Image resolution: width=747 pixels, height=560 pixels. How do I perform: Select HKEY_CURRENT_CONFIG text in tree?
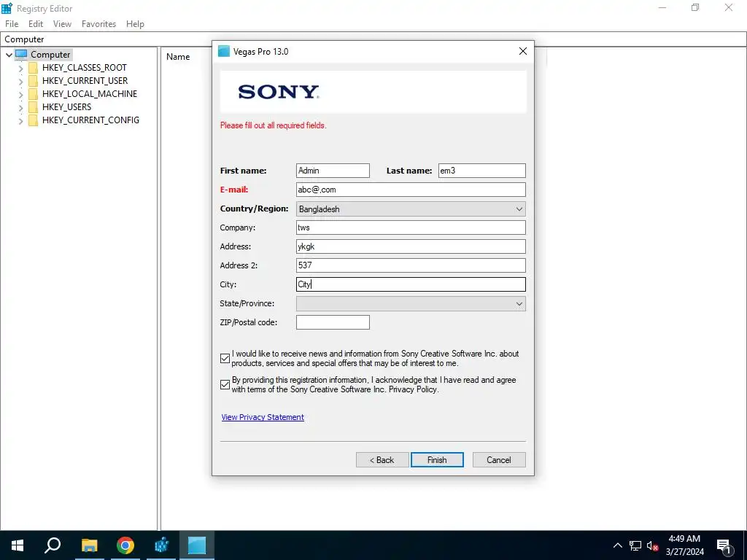coord(90,120)
